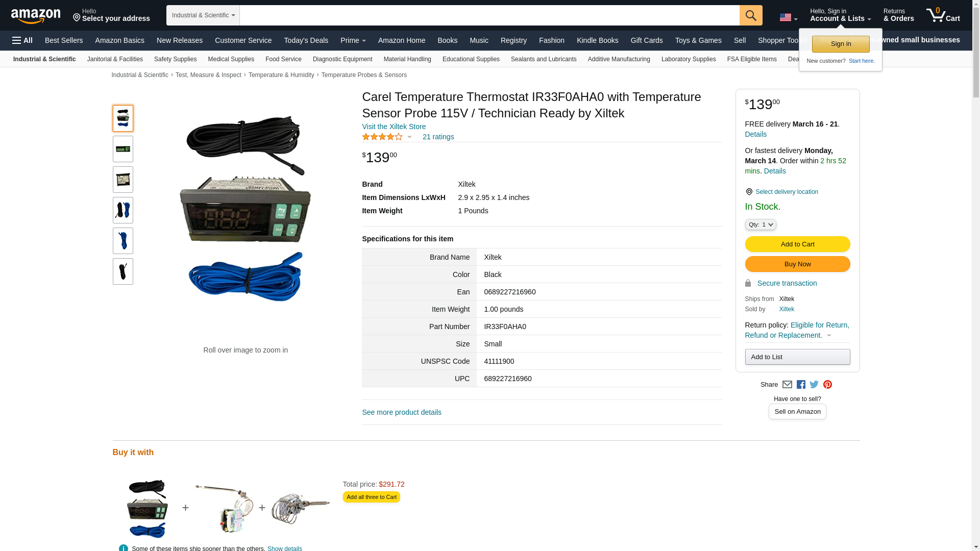Follow the 21 ratings link
980x551 pixels.
click(438, 137)
